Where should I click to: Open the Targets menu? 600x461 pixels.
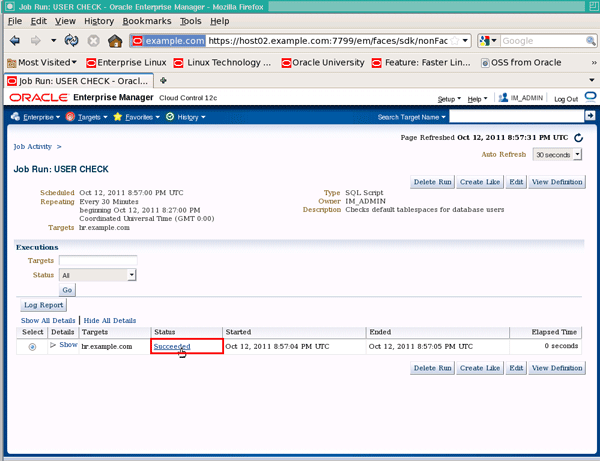point(86,117)
